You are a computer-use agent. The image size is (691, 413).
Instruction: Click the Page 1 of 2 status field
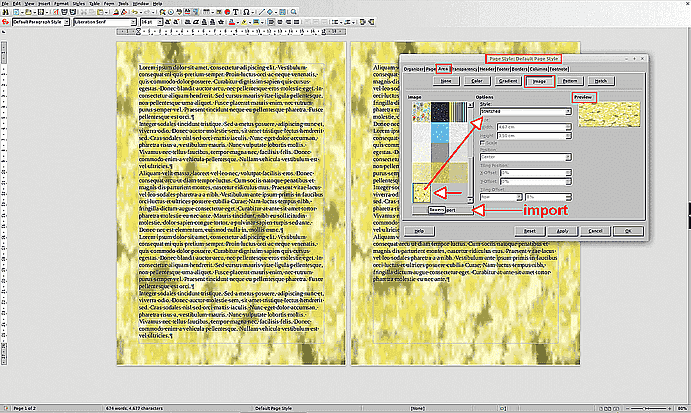25,409
